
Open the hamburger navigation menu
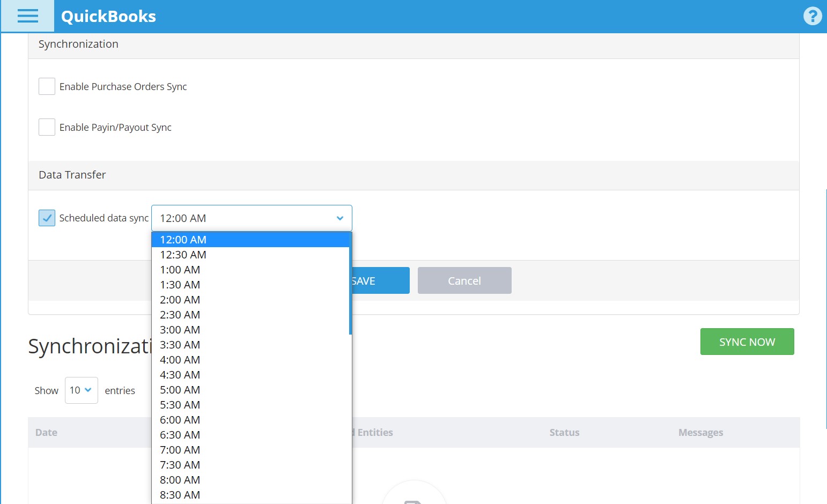click(27, 16)
